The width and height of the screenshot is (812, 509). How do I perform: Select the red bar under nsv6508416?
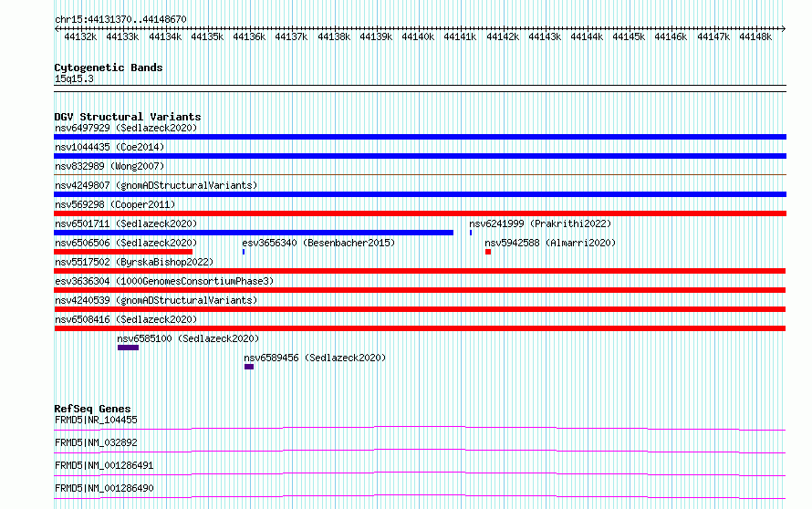pyautogui.click(x=420, y=328)
